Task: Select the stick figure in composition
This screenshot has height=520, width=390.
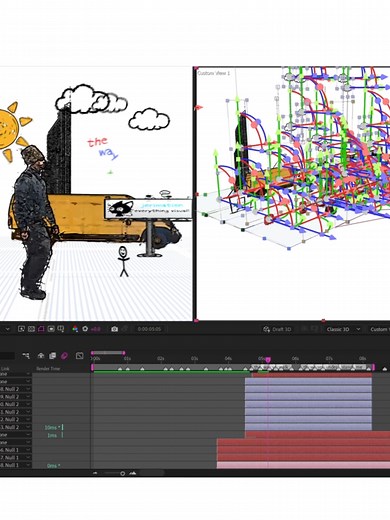Action: (x=123, y=261)
